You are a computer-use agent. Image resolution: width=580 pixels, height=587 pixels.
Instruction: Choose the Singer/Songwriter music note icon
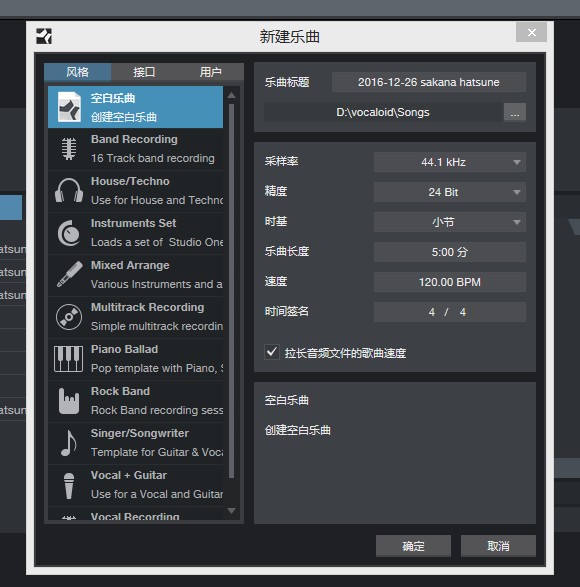click(x=69, y=443)
